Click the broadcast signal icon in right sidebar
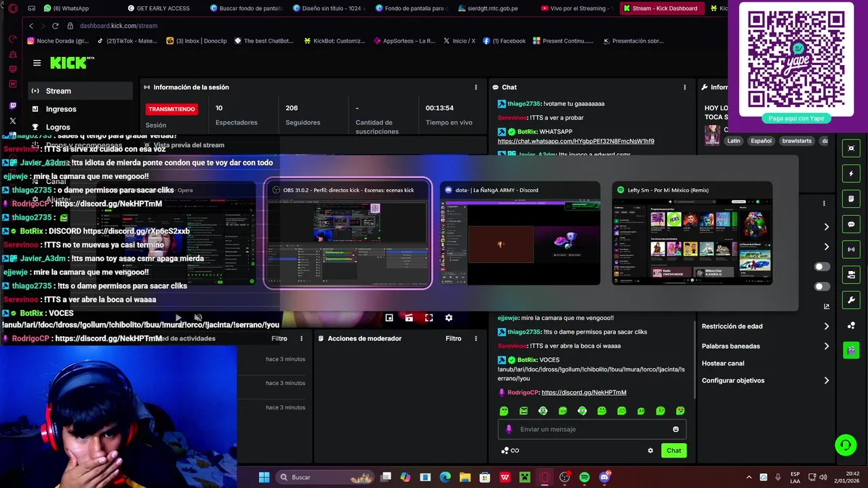The width and height of the screenshot is (868, 488). [851, 249]
